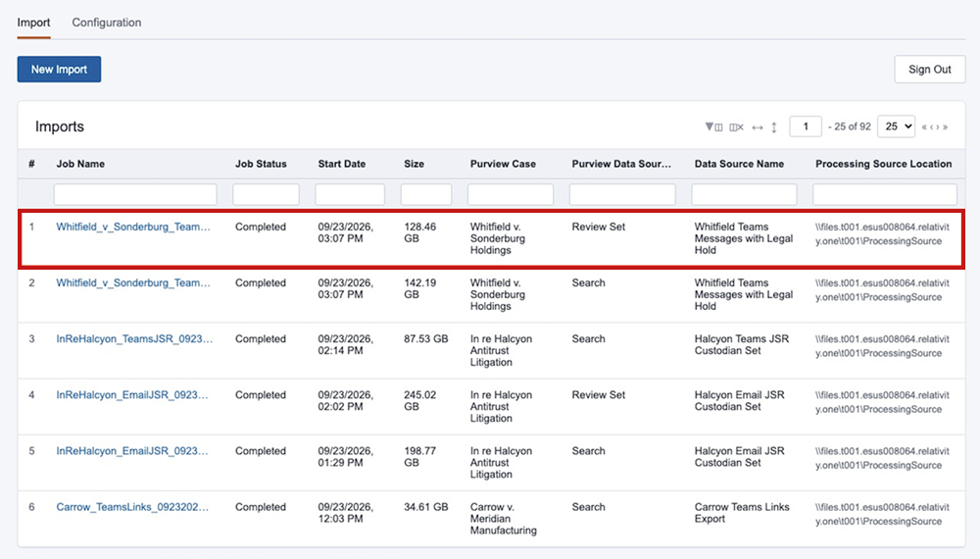
Task: Open the InReHalcyon_EmailJSR job sized 198.77 GB
Action: pos(132,451)
